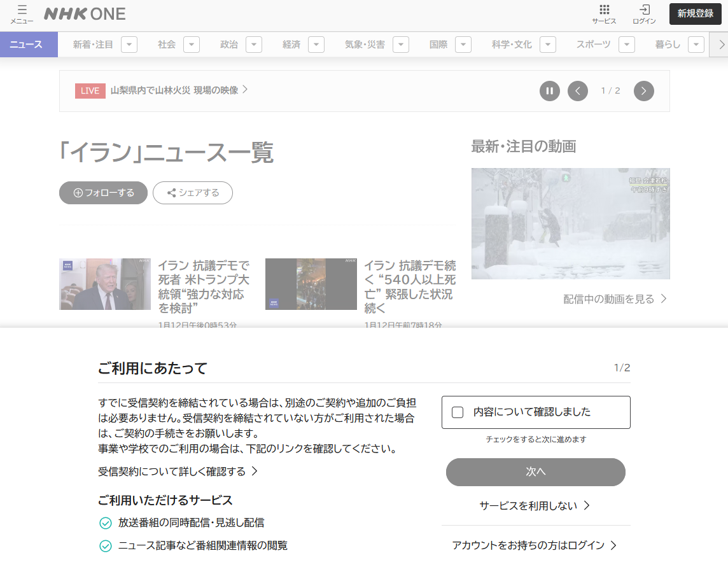Check the 内容について確認しました checkbox
This screenshot has width=728, height=567.
click(458, 412)
